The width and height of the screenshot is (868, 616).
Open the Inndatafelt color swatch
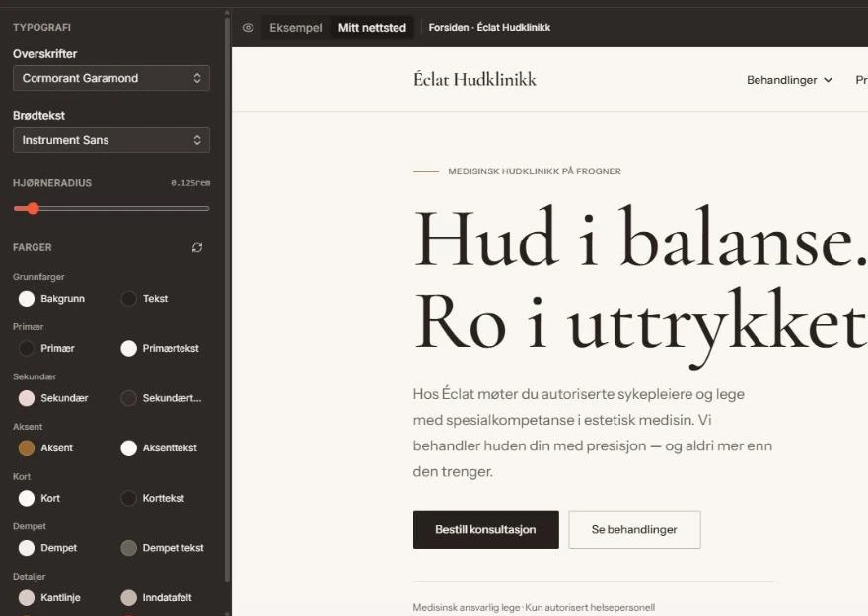click(128, 597)
